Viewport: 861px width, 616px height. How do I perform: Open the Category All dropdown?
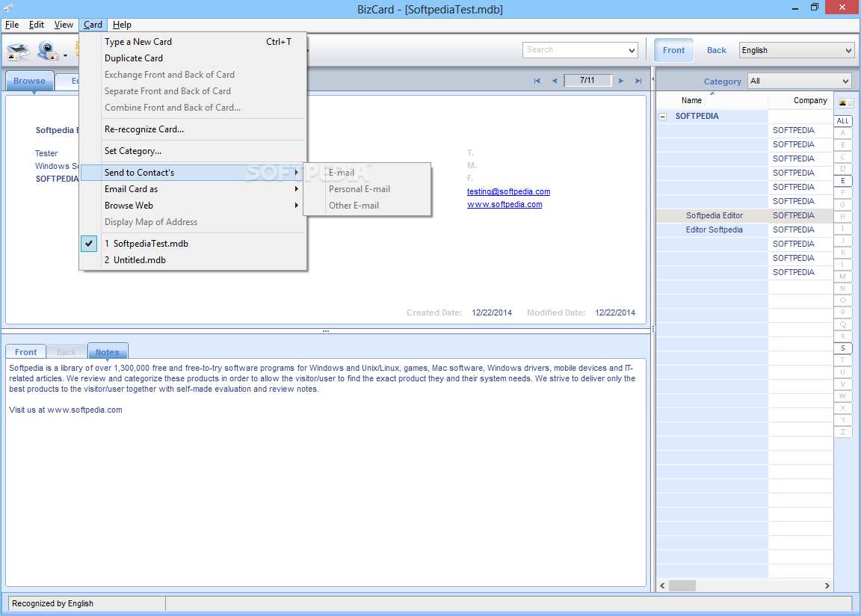tap(845, 81)
